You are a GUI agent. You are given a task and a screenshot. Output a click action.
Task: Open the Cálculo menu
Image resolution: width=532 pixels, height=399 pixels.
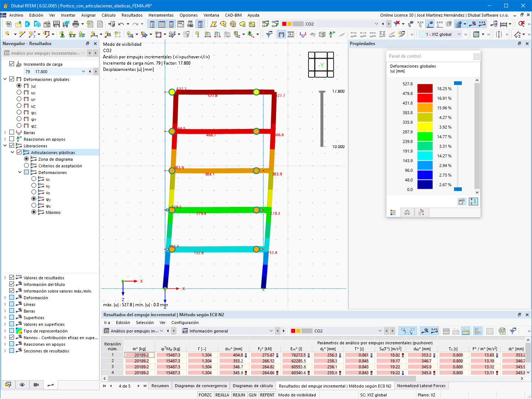(109, 15)
